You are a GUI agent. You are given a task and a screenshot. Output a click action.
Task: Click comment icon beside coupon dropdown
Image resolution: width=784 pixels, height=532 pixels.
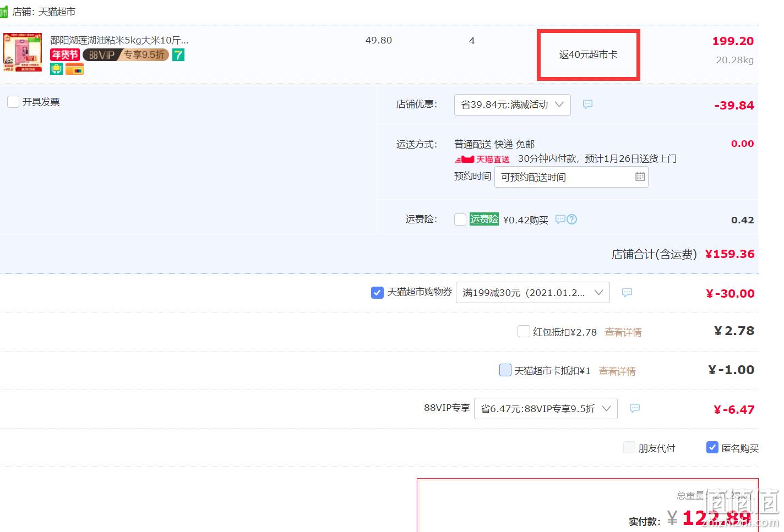tap(627, 293)
